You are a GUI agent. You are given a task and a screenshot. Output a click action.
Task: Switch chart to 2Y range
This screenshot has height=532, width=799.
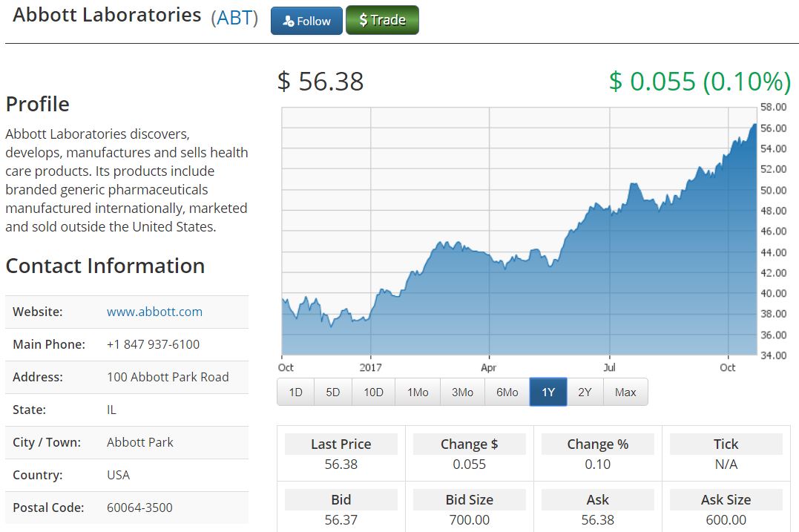(585, 393)
